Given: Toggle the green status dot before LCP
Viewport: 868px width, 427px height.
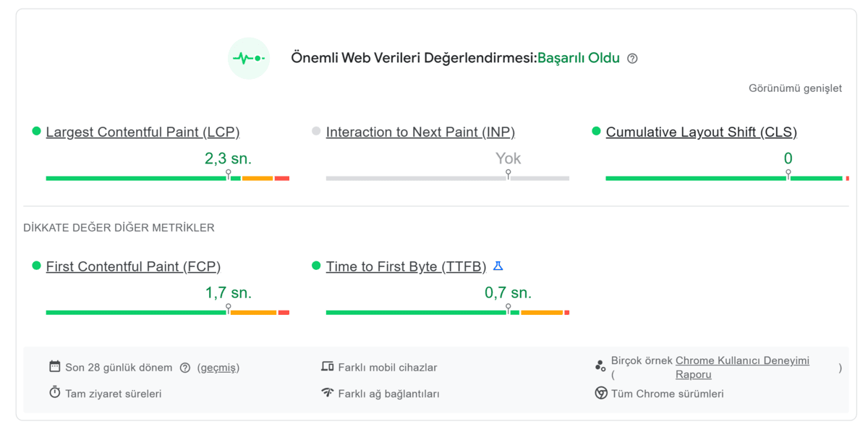Looking at the screenshot, I should pyautogui.click(x=36, y=130).
